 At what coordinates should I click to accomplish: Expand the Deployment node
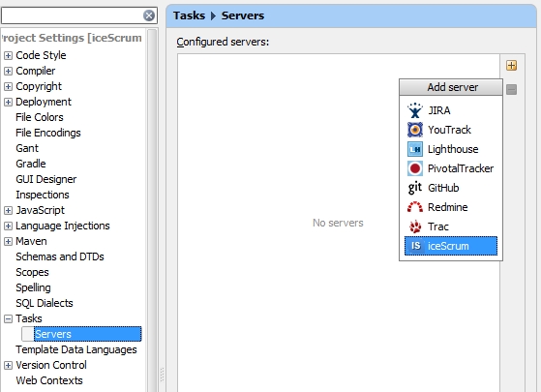8,103
